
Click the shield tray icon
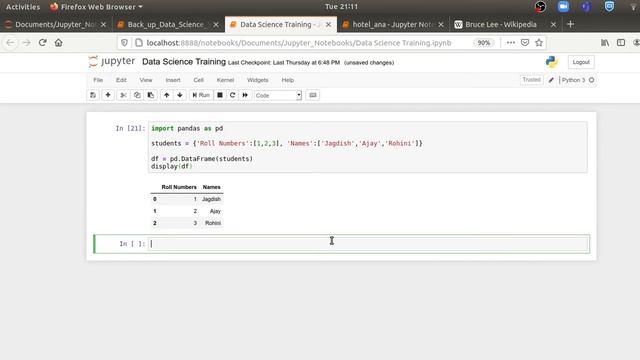609,7
